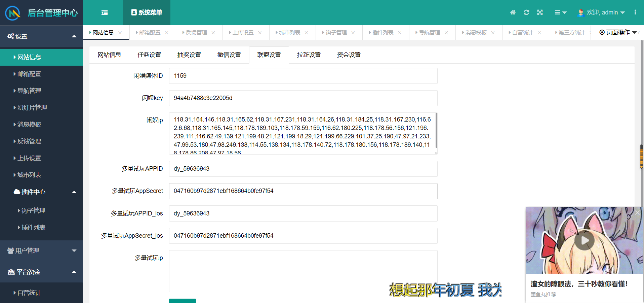Click the refresh icon in header
Image resolution: width=644 pixels, height=303 pixels.
(526, 12)
